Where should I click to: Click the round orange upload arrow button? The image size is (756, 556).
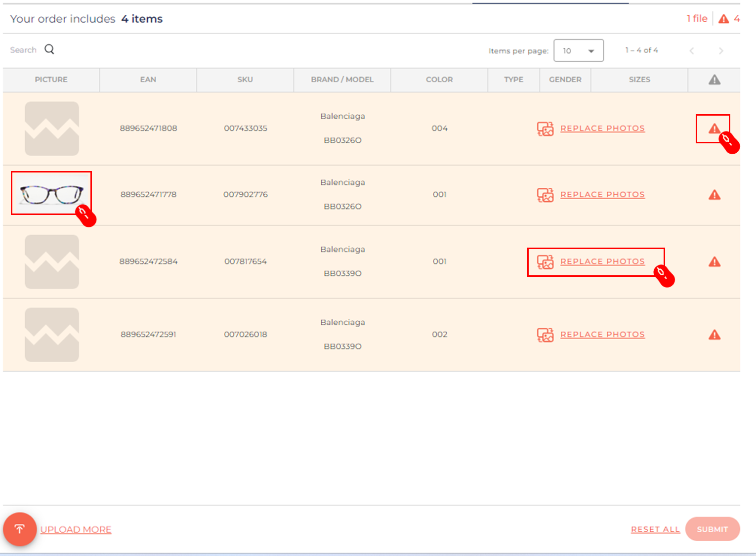[x=20, y=529]
